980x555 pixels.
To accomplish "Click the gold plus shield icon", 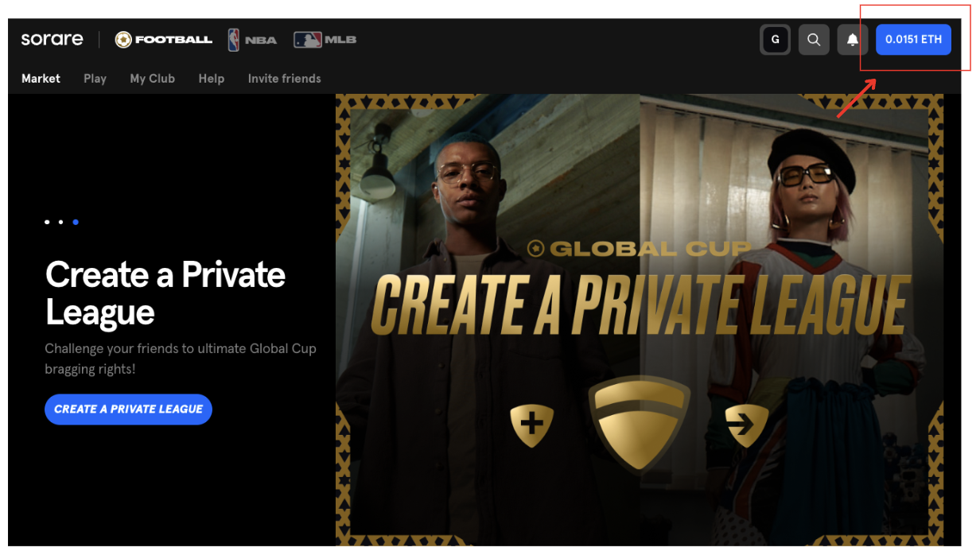I will pyautogui.click(x=531, y=424).
